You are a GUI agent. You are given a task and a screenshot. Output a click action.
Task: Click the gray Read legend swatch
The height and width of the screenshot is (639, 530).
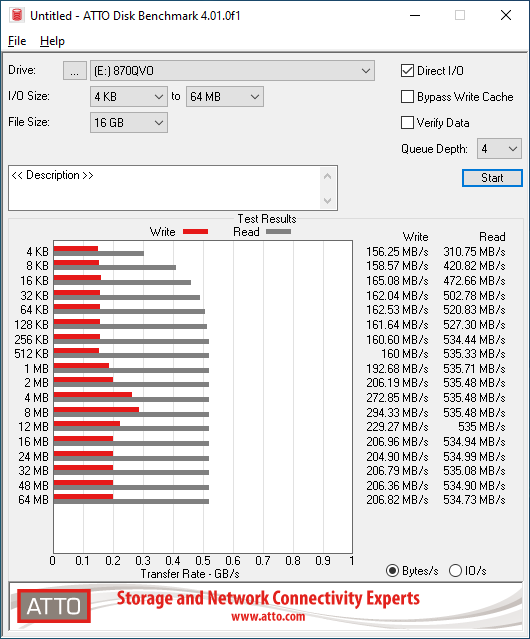(x=278, y=232)
